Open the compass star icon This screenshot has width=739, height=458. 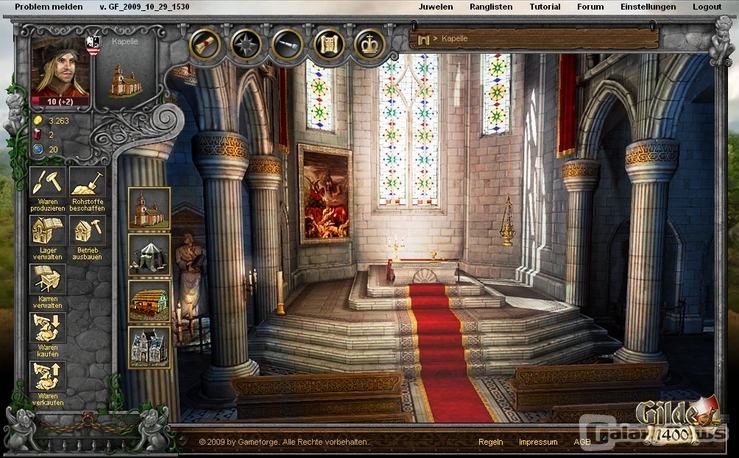pyautogui.click(x=246, y=44)
